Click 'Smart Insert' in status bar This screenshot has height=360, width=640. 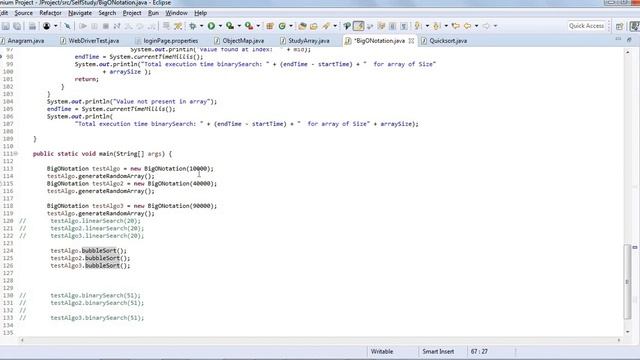pos(438,351)
